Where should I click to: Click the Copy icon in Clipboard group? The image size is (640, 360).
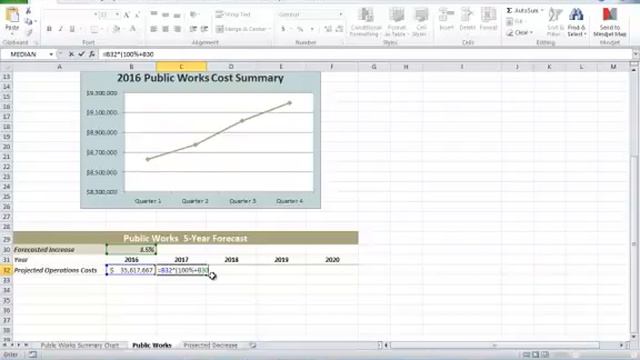point(28,22)
